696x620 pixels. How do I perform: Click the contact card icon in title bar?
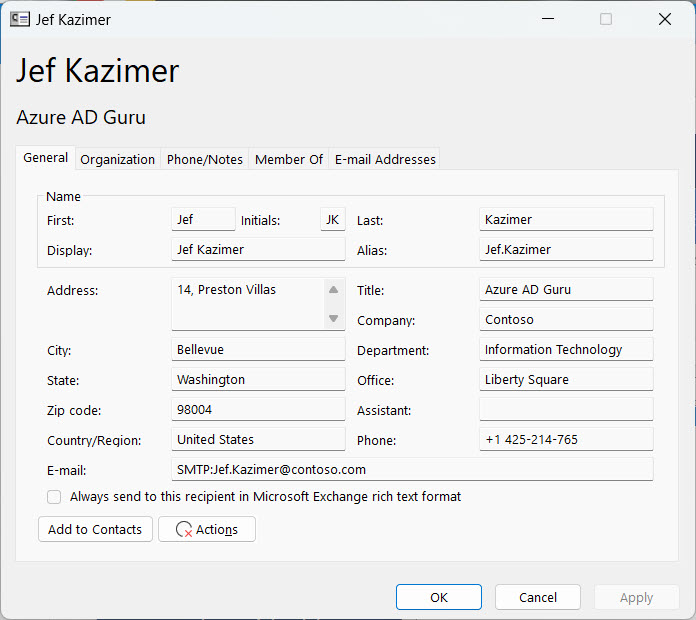20,20
